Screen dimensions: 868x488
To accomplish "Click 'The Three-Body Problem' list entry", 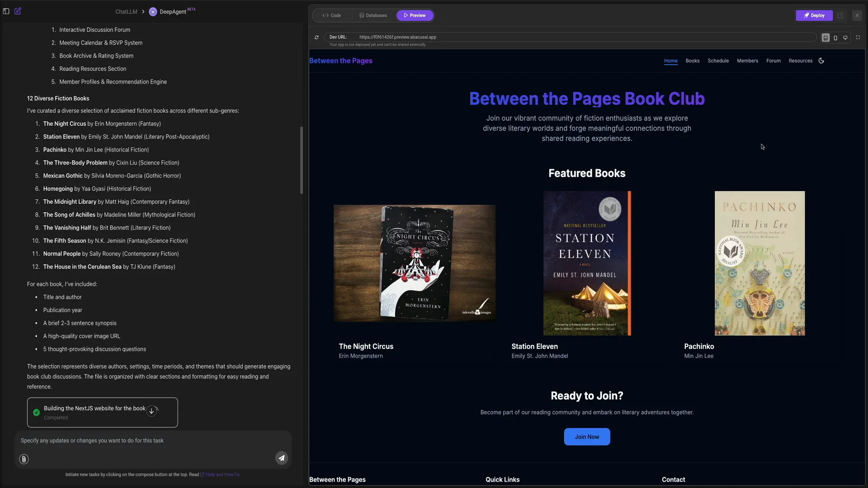I will (x=111, y=163).
